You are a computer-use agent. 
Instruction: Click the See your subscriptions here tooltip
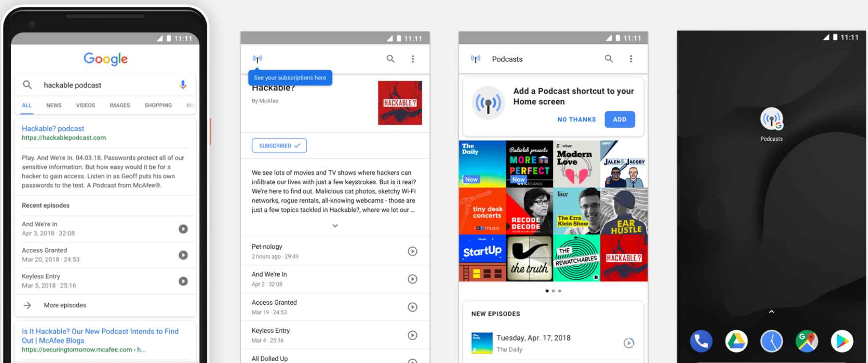coord(290,78)
